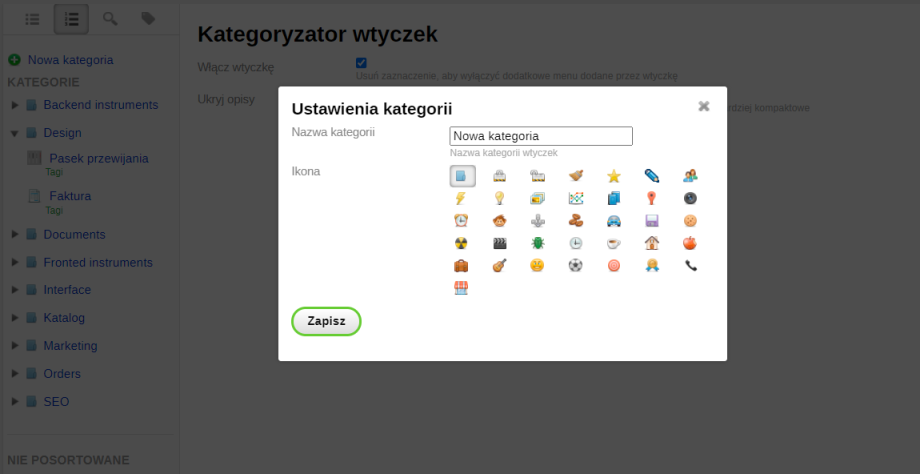Pick the coffee cup icon
This screenshot has width=920, height=474.
pos(614,243)
